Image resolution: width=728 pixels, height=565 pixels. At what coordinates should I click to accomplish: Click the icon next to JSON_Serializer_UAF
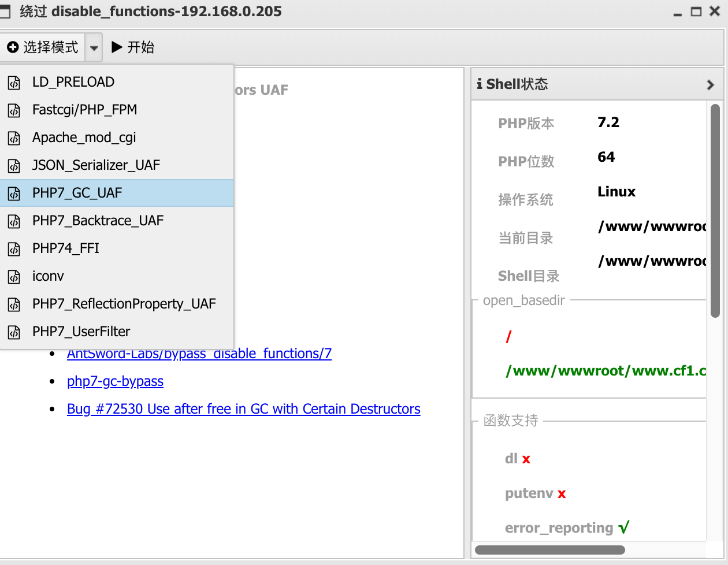[x=14, y=166]
